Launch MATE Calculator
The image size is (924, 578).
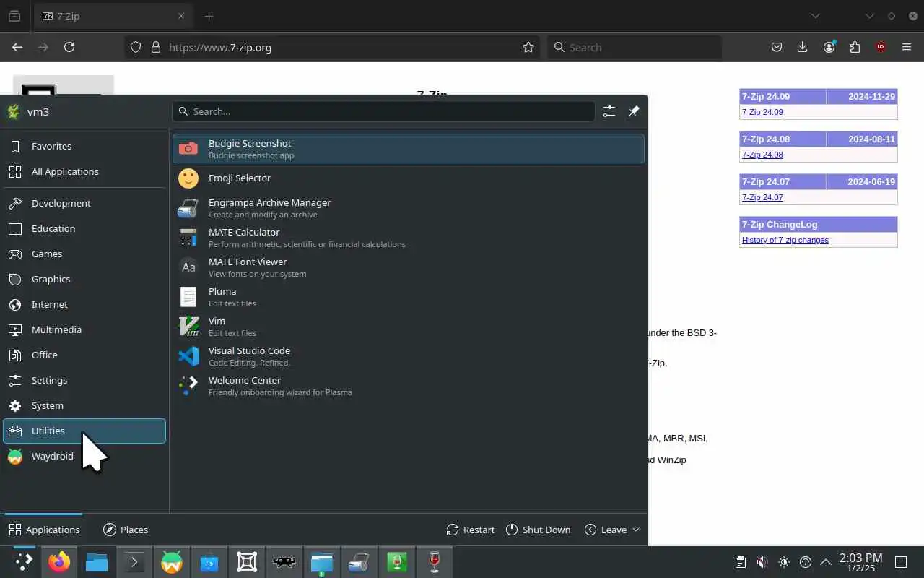(x=408, y=237)
